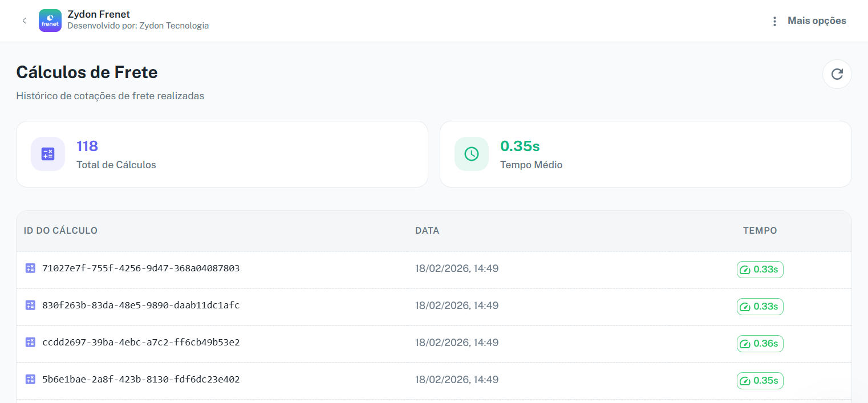
Task: Click the Histórico de cotações subtitle
Action: pos(110,96)
